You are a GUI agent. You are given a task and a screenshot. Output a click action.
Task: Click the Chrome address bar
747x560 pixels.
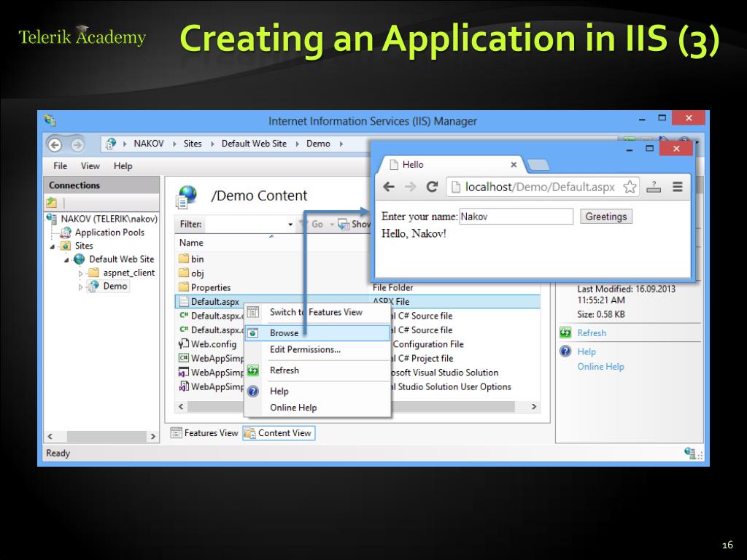pos(543,187)
